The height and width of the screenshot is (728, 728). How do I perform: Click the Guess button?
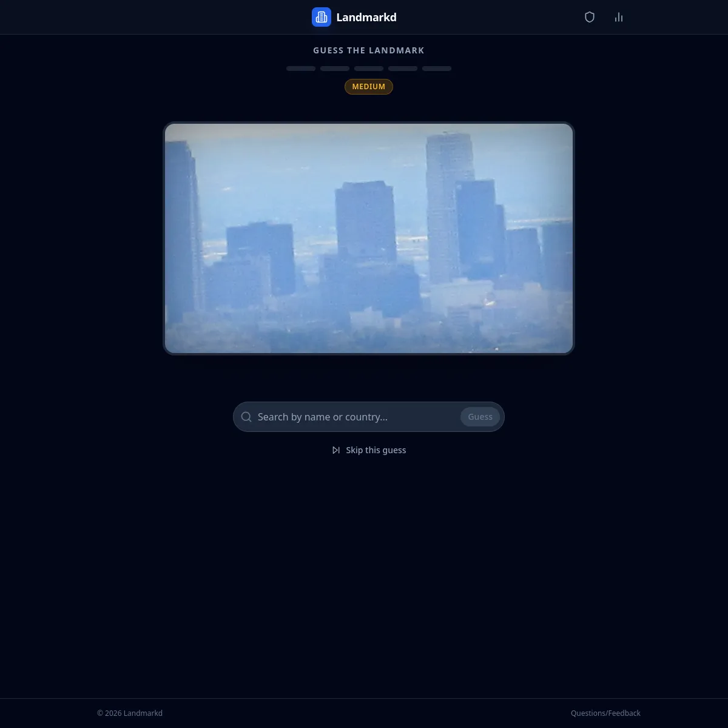(480, 417)
